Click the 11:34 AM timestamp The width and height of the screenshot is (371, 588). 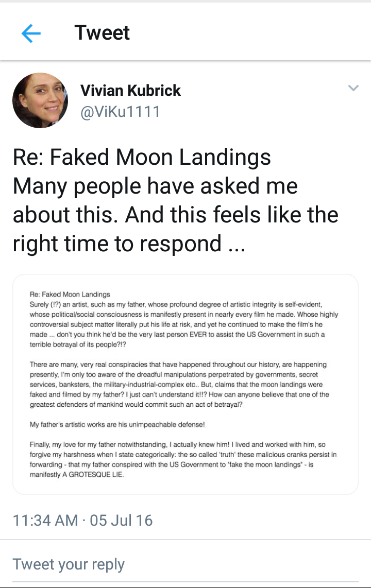(45, 520)
